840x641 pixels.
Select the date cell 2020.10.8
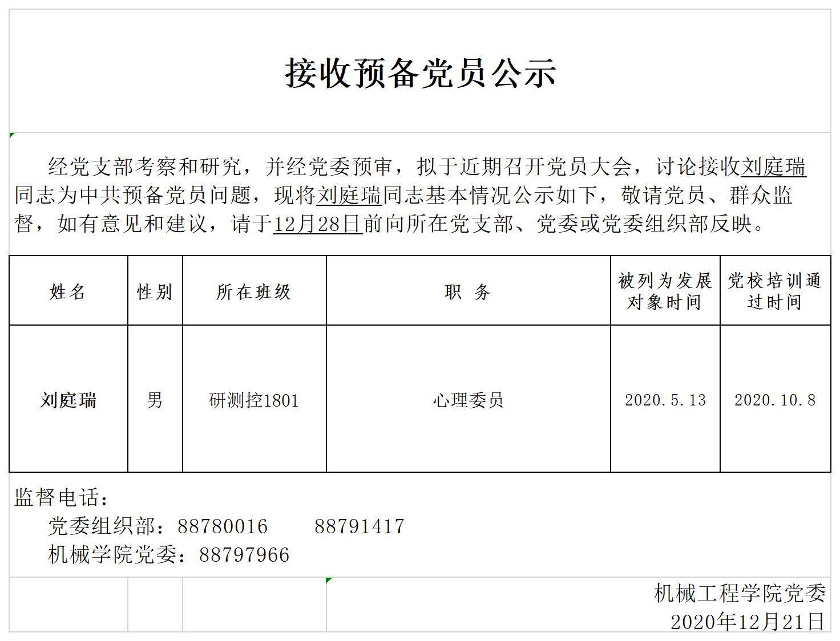(x=774, y=400)
